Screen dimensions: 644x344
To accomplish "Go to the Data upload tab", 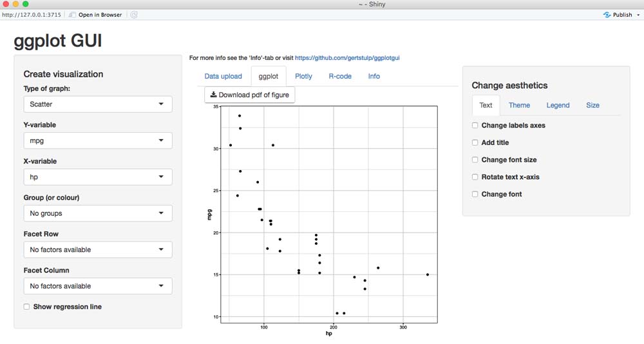I will (x=223, y=76).
